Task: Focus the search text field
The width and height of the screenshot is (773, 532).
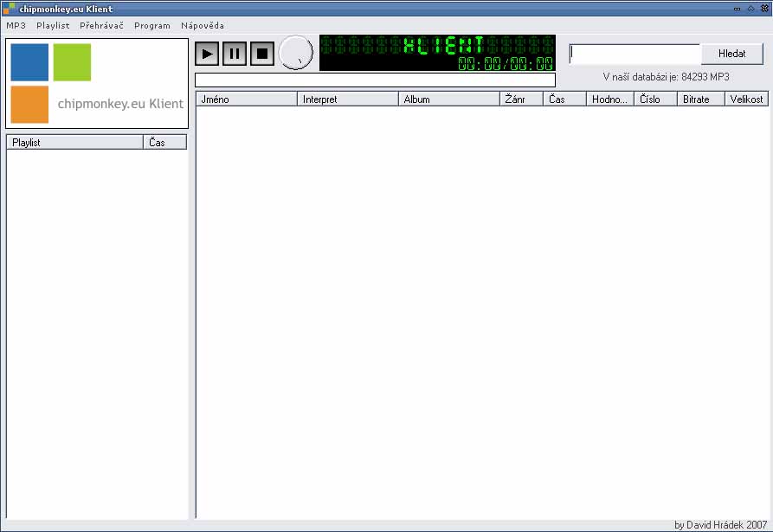Action: [x=635, y=54]
